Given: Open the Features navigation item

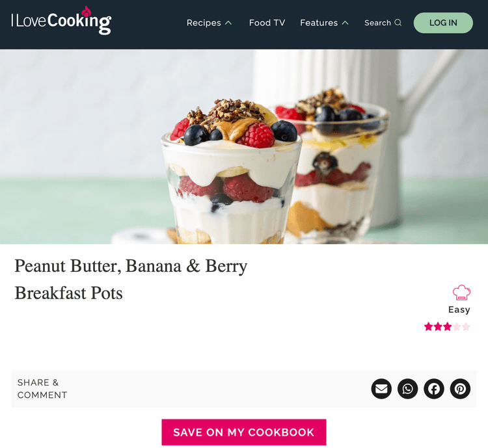Looking at the screenshot, I should coord(319,23).
